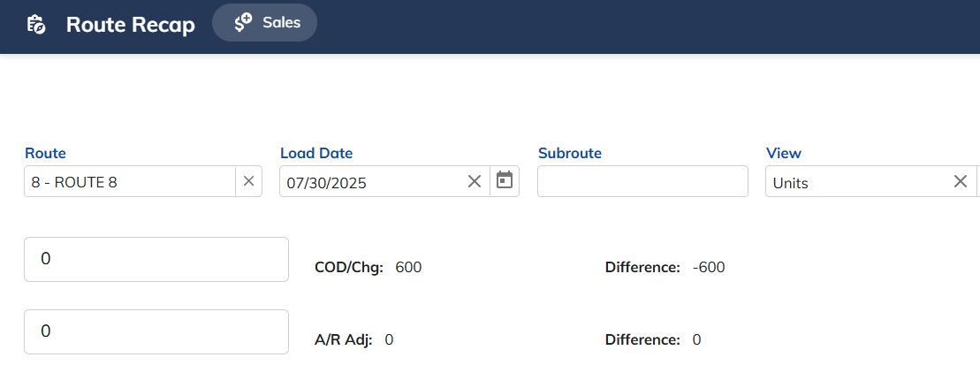Click the input box next to A/R Adj

(x=156, y=331)
